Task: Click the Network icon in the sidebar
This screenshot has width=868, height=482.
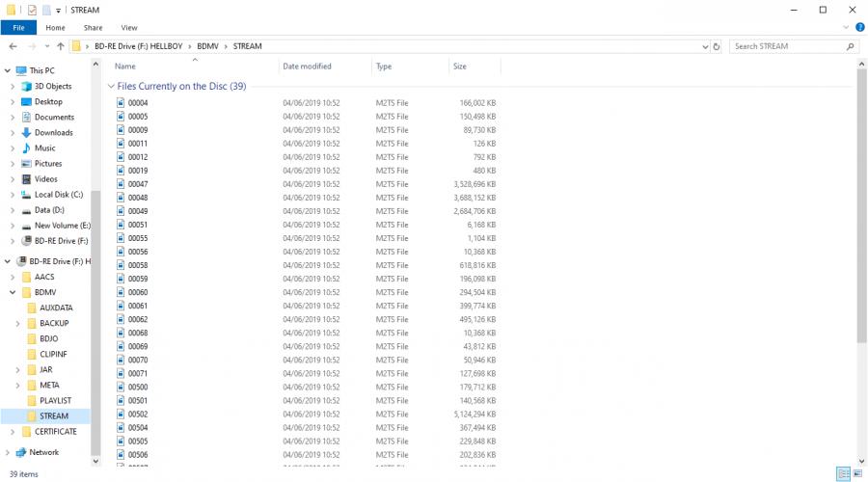Action: [21, 452]
